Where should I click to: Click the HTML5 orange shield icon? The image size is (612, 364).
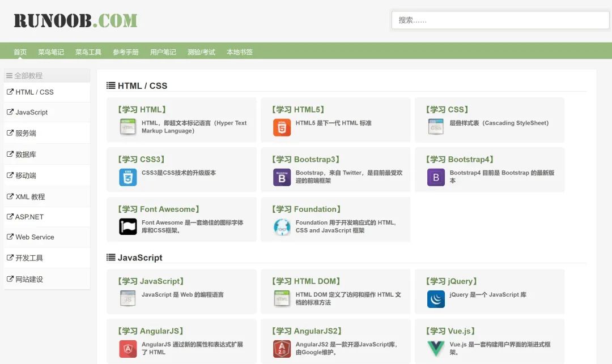pyautogui.click(x=282, y=127)
